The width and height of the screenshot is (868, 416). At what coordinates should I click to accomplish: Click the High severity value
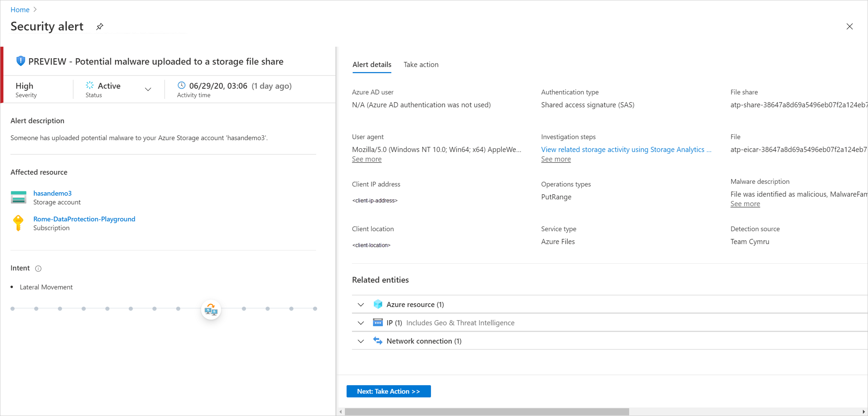24,86
